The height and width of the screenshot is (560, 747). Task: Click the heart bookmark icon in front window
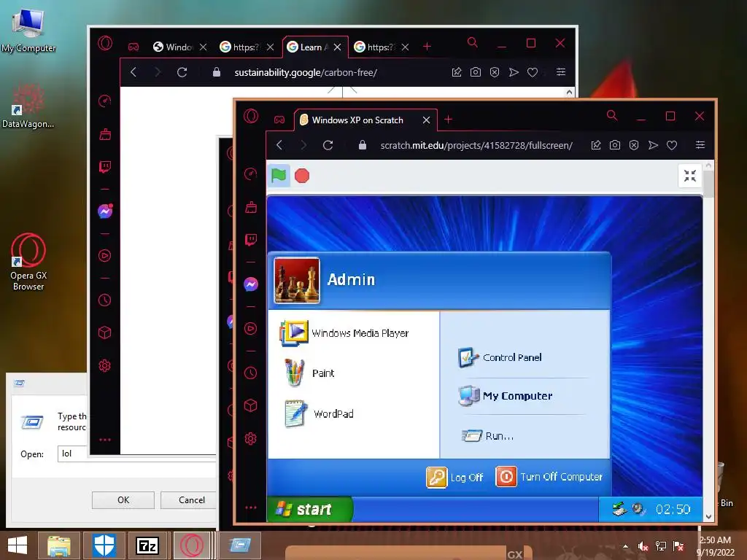(x=672, y=145)
